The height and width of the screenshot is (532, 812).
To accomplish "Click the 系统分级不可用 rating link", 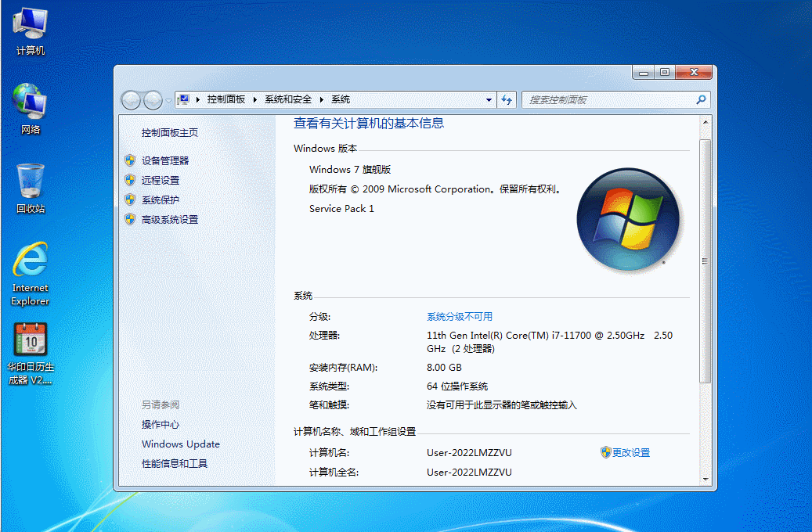I will [460, 317].
